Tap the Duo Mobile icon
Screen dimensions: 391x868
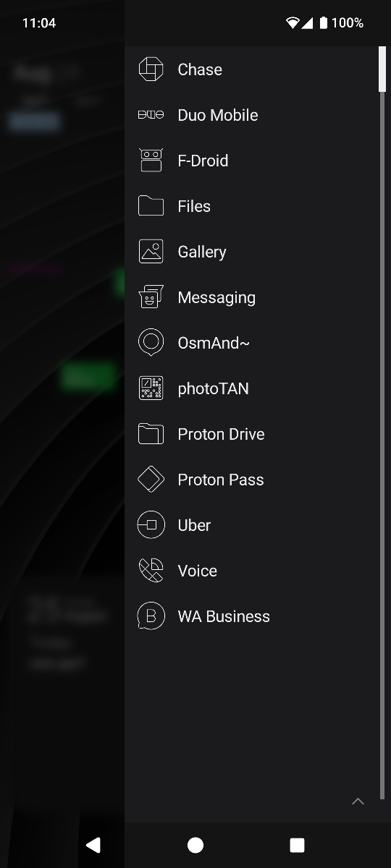click(x=151, y=115)
